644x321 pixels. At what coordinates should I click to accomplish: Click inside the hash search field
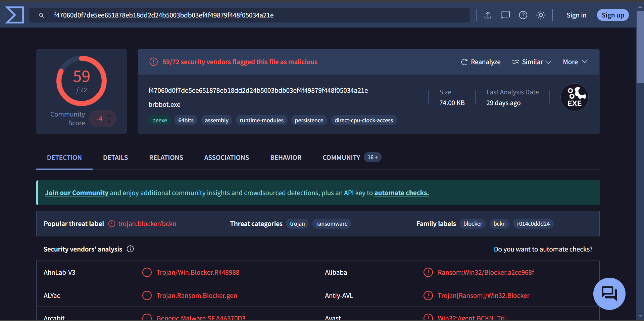click(235, 15)
